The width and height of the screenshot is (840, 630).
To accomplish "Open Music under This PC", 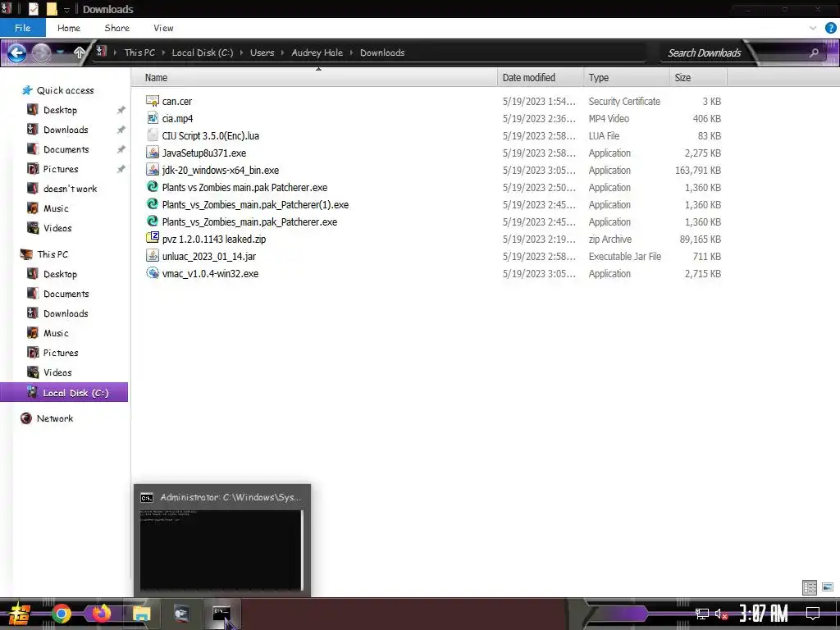I will tap(56, 333).
